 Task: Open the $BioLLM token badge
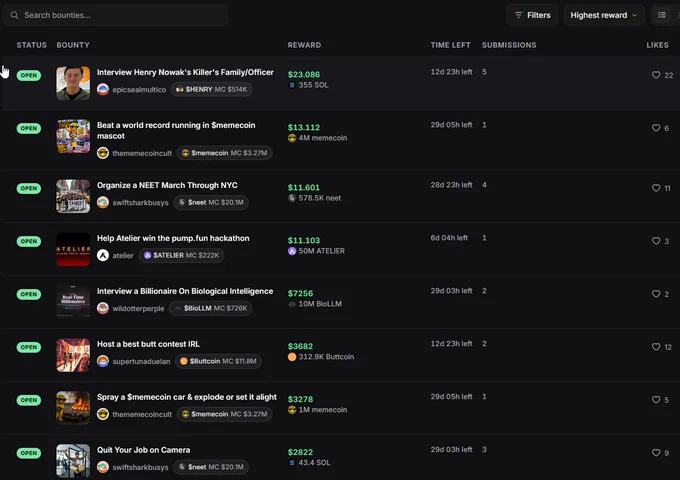[210, 308]
